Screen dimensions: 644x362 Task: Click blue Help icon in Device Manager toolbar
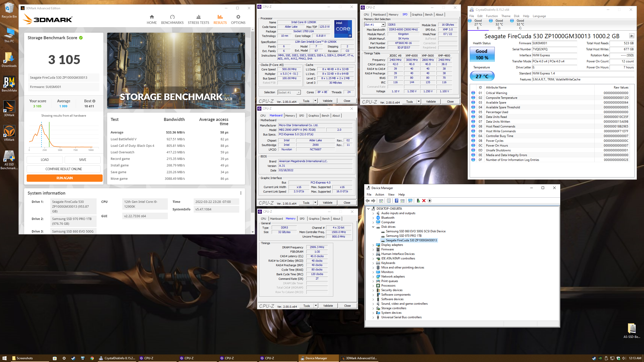point(396,201)
